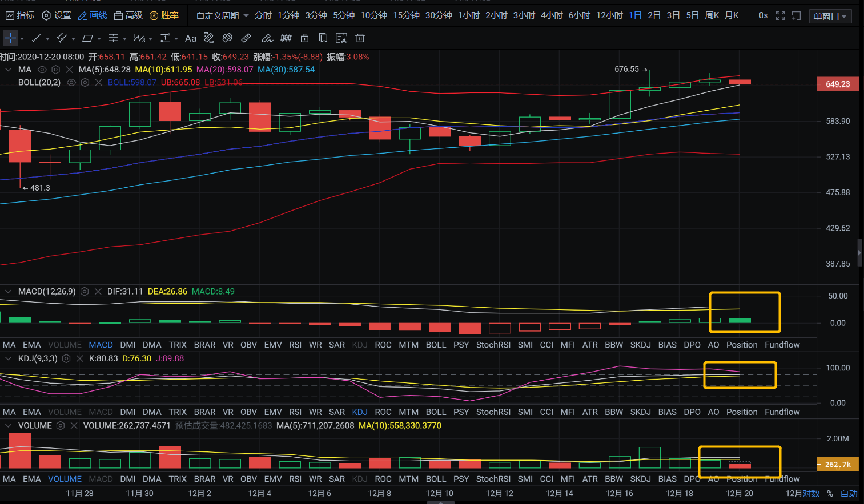864x504 pixels.
Task: Open MACD indicator settings hexagon icon
Action: pos(85,292)
